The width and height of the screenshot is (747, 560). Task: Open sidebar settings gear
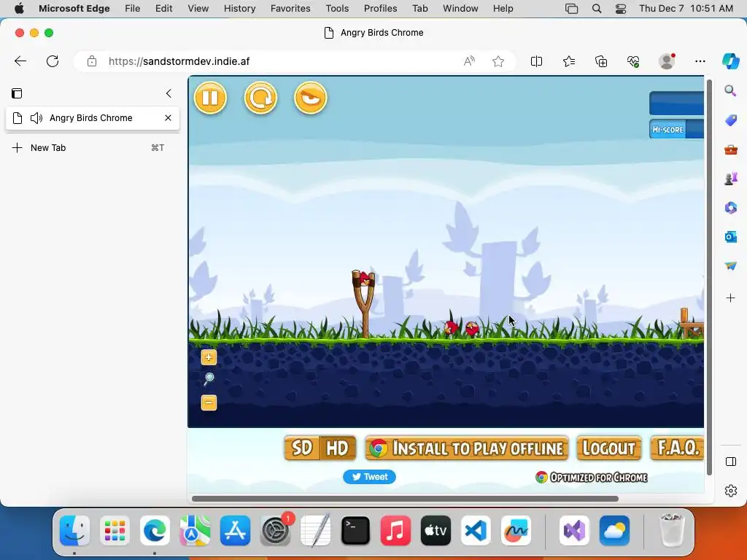click(731, 491)
